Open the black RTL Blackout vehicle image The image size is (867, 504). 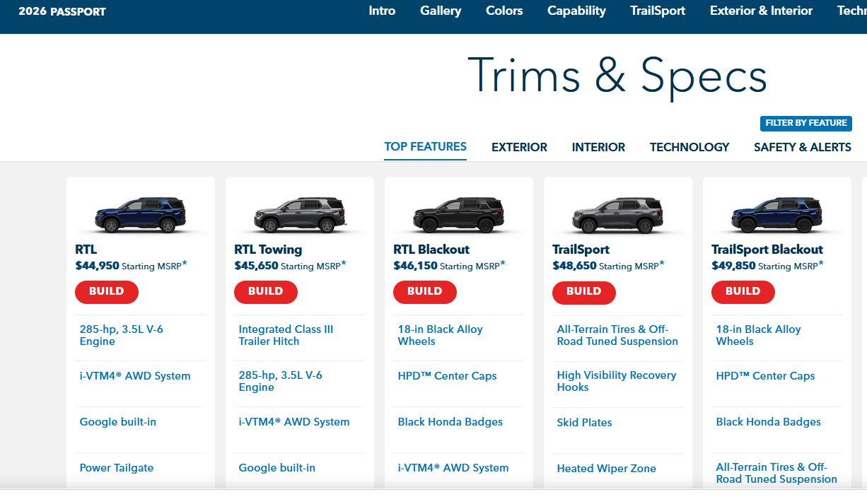(x=459, y=214)
